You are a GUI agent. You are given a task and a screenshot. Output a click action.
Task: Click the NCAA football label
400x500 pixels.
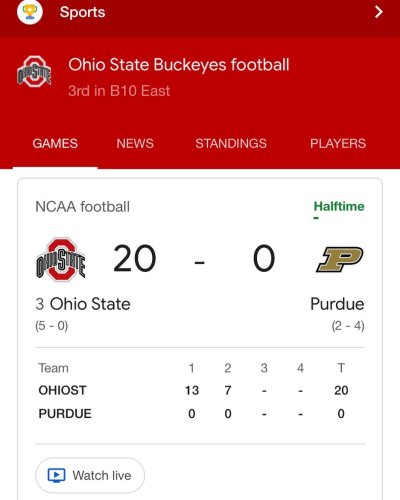tap(82, 207)
